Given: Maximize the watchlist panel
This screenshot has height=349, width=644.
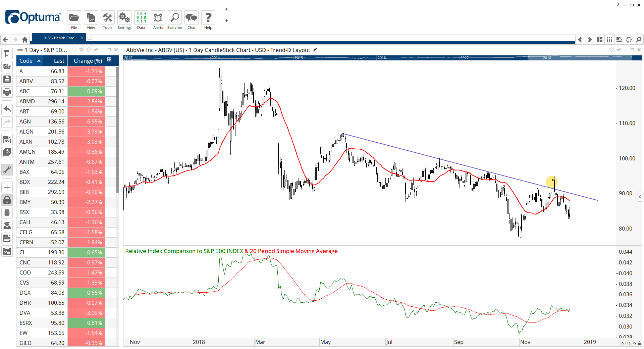Looking at the screenshot, I should click(109, 50).
